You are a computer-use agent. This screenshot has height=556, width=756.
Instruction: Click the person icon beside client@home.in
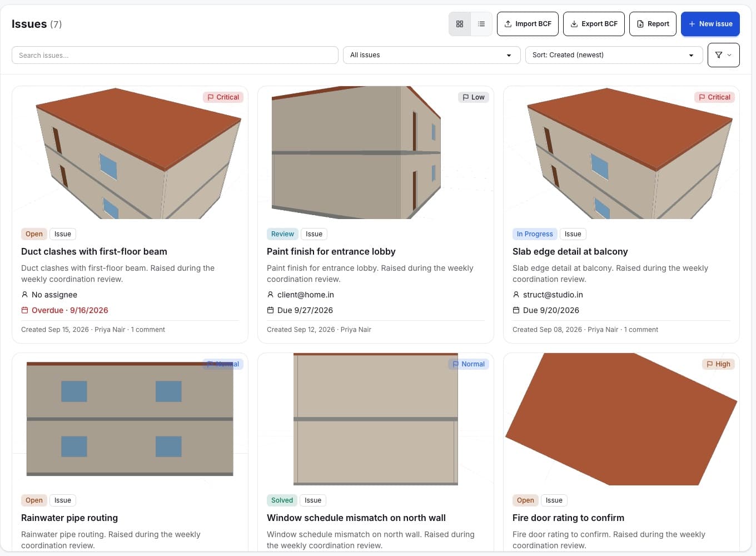270,295
